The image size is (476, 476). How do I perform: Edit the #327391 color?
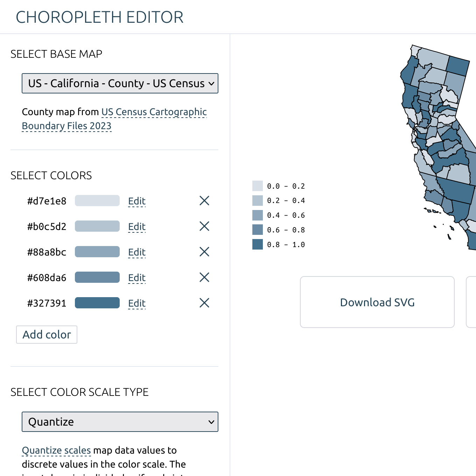point(136,303)
